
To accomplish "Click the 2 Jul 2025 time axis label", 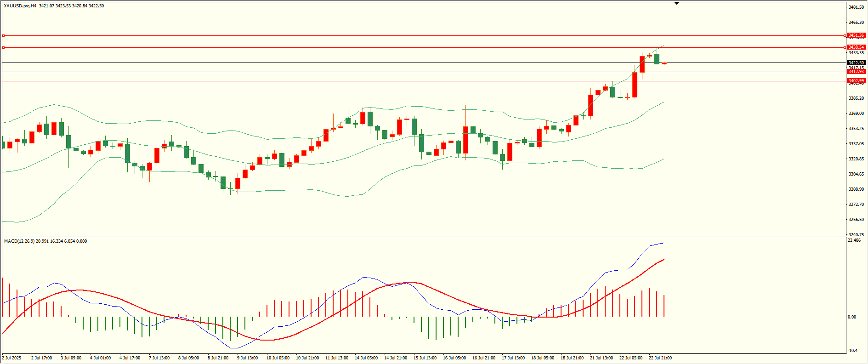I will [12, 358].
